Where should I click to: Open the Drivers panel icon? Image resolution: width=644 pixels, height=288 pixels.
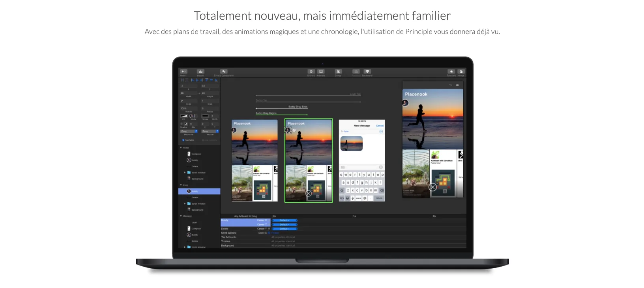click(x=311, y=72)
